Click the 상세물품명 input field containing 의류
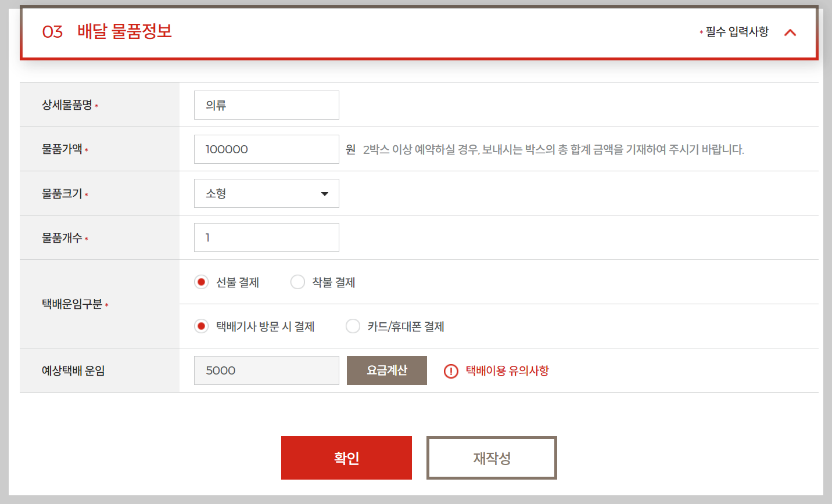This screenshot has width=832, height=504. (x=267, y=105)
